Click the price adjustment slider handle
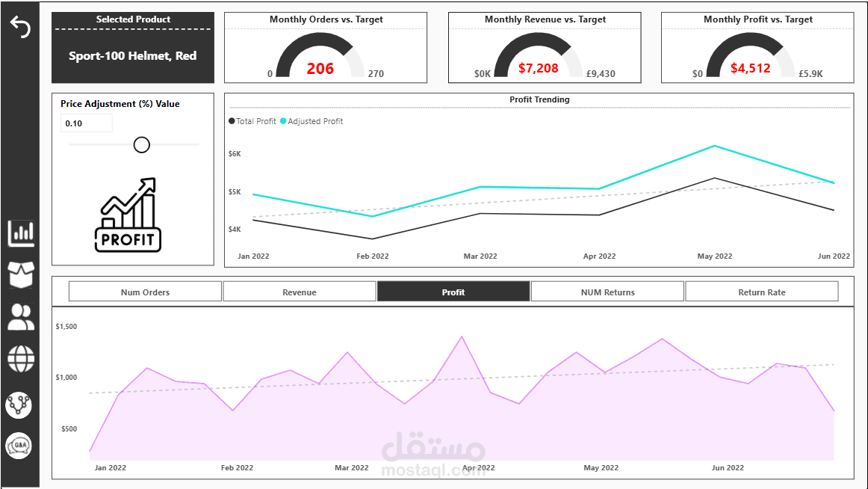Viewport: 868px width, 489px height. (142, 144)
